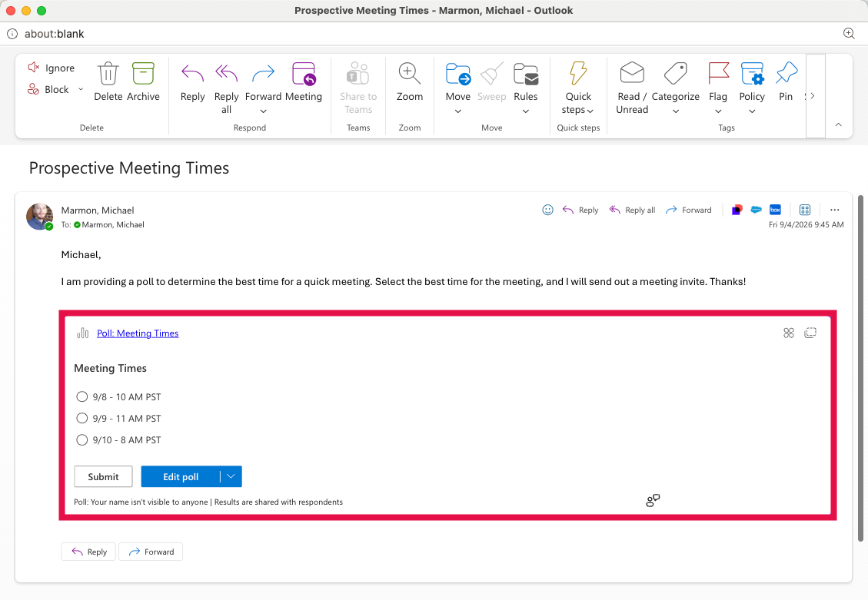Viewport: 868px width, 600px height.
Task: Expand the Move dropdown chevron
Action: (457, 111)
